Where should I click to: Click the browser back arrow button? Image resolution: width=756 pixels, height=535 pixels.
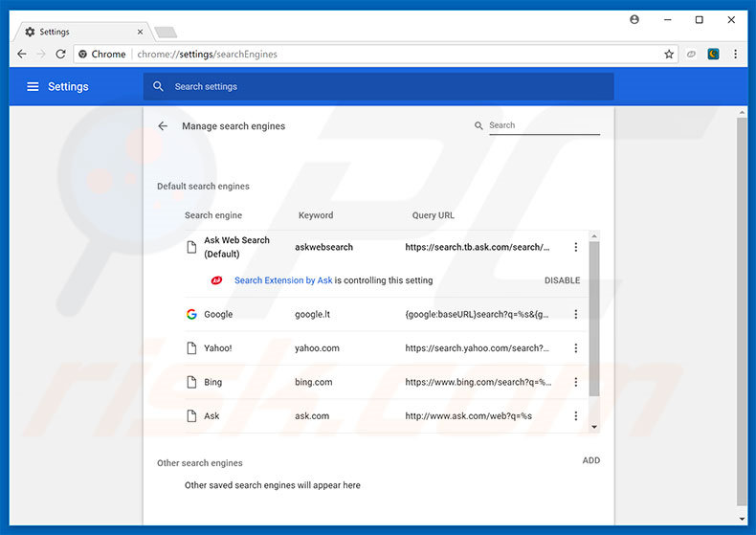tap(22, 54)
